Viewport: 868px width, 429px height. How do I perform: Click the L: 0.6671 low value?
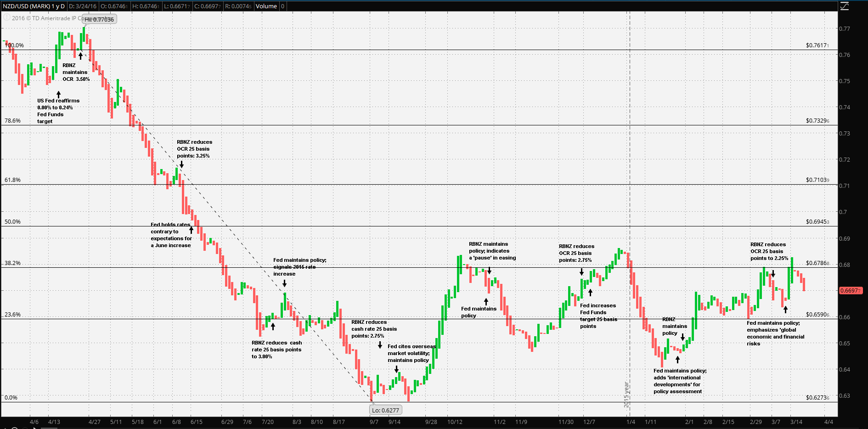177,6
